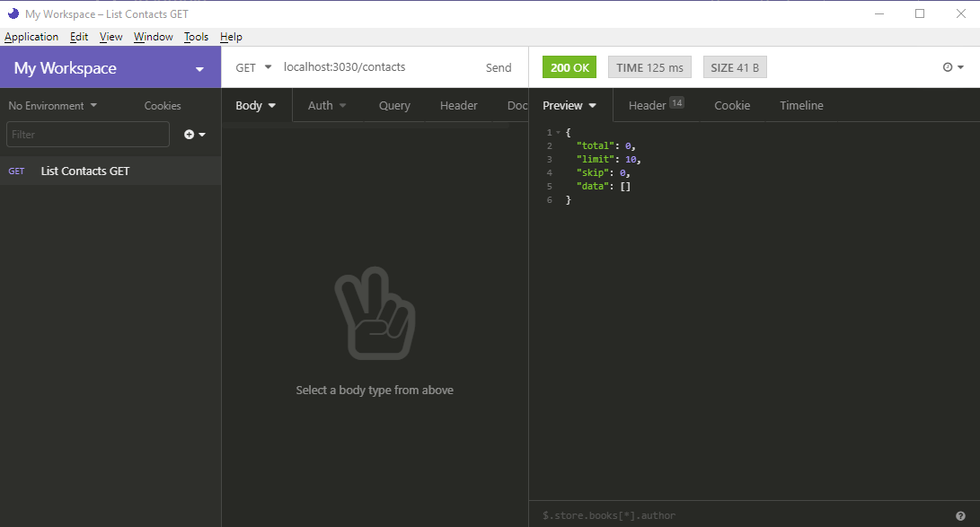
Task: Open the Application menu
Action: click(31, 37)
